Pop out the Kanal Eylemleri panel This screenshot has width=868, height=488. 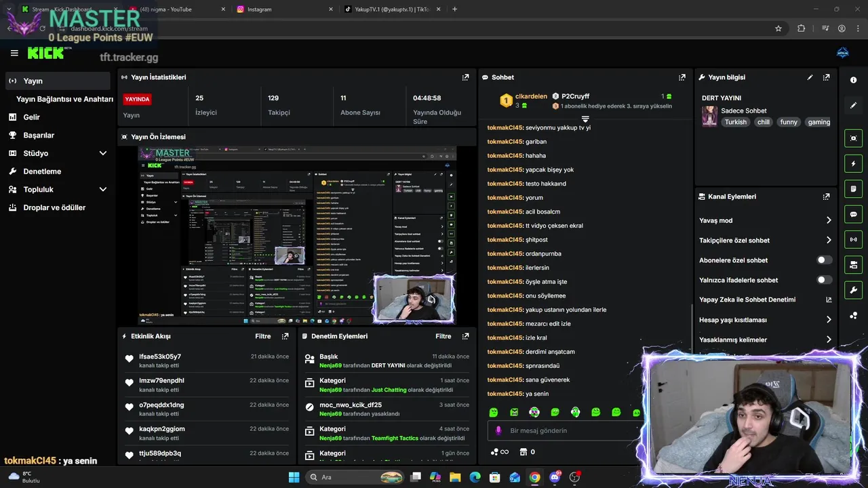tap(826, 197)
